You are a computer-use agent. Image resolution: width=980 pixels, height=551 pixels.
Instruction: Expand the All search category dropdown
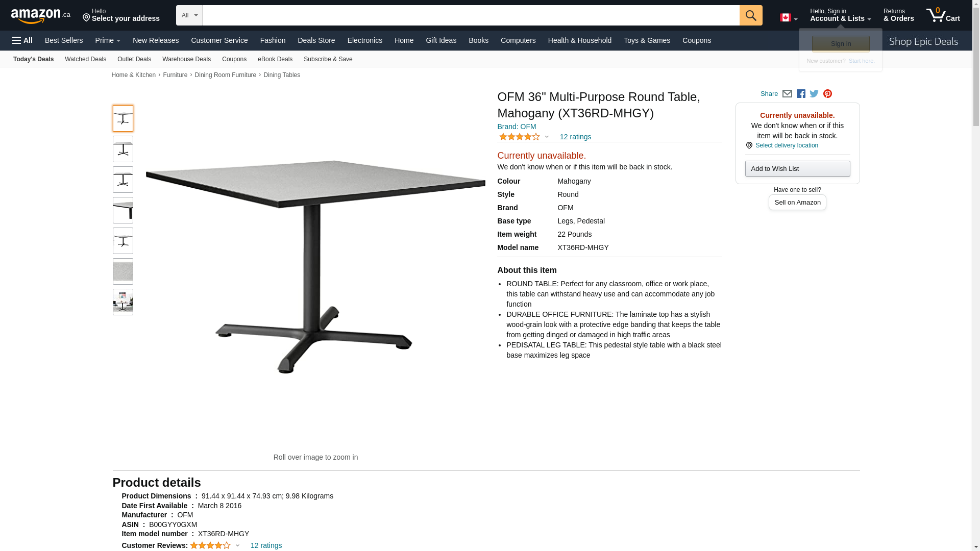189,15
